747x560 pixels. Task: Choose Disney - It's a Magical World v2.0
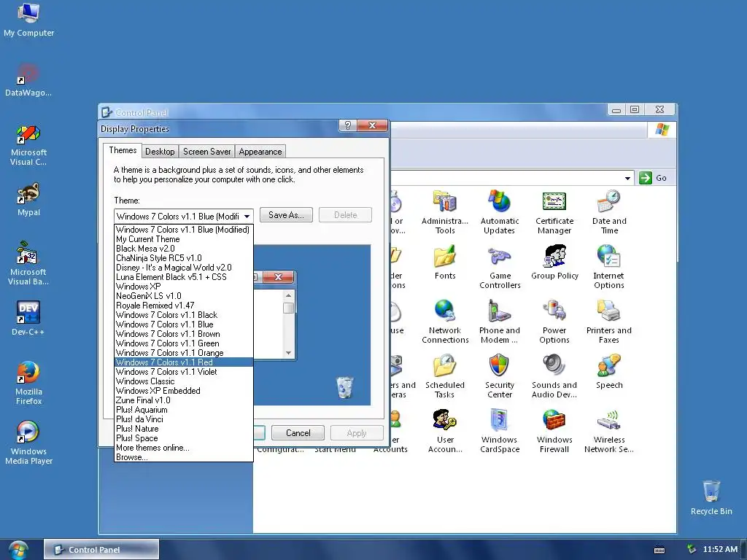pyautogui.click(x=184, y=268)
